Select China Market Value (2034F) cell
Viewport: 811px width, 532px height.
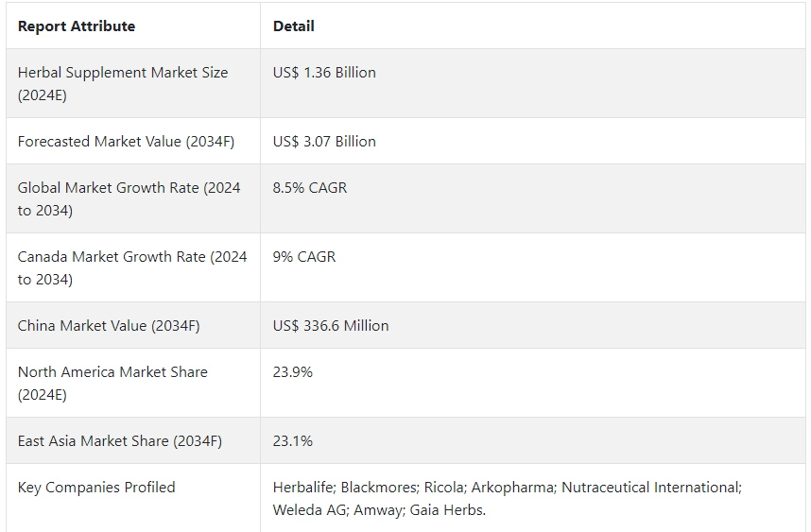point(133,325)
